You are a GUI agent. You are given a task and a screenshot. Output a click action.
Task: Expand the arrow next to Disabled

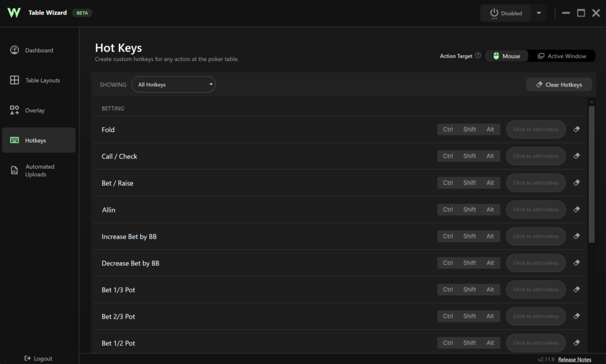pos(539,13)
